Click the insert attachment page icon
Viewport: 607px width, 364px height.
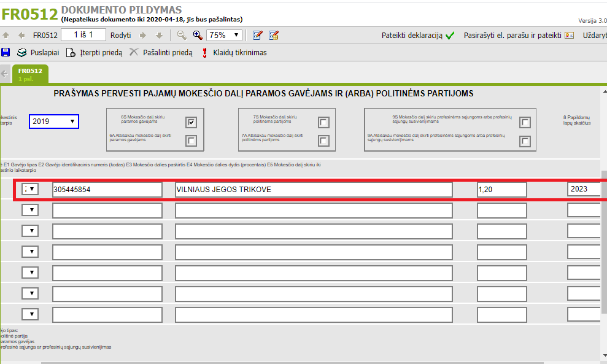pyautogui.click(x=71, y=52)
